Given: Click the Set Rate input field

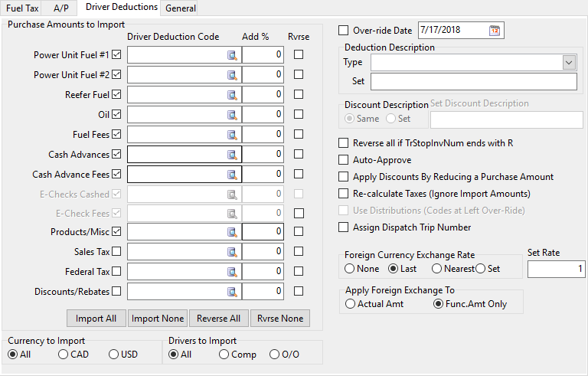Looking at the screenshot, I should (x=556, y=269).
